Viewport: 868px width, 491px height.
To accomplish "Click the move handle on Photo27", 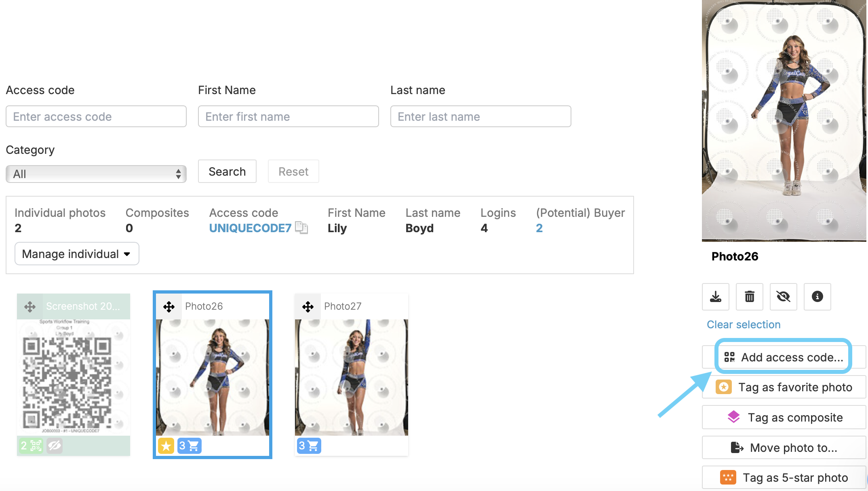I will [308, 306].
